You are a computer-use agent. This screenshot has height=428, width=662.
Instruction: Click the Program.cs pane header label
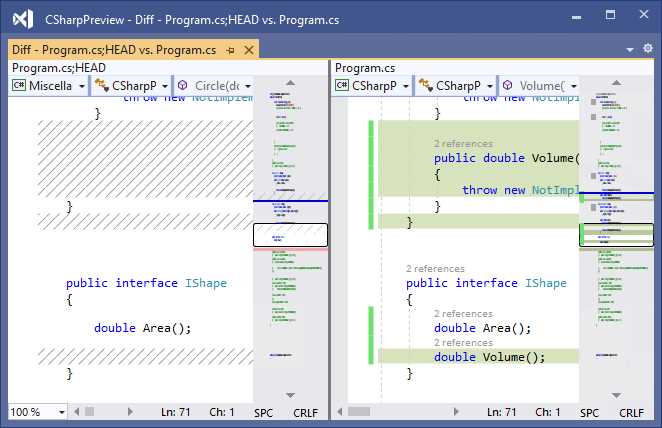pos(365,68)
